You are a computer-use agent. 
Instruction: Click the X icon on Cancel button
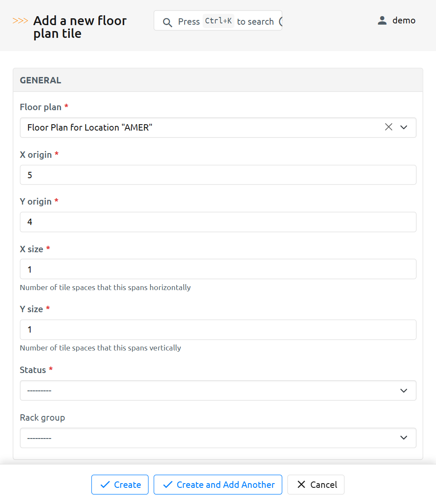click(x=301, y=485)
